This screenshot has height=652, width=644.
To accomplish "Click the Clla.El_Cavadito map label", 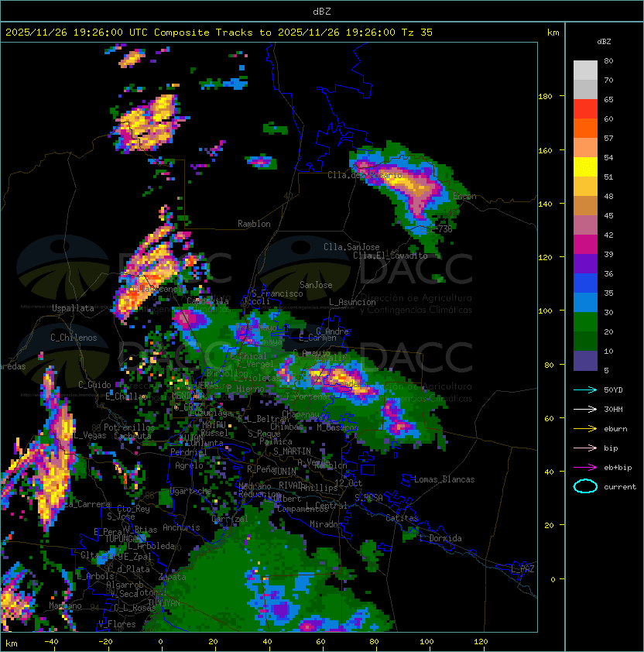I will point(390,256).
